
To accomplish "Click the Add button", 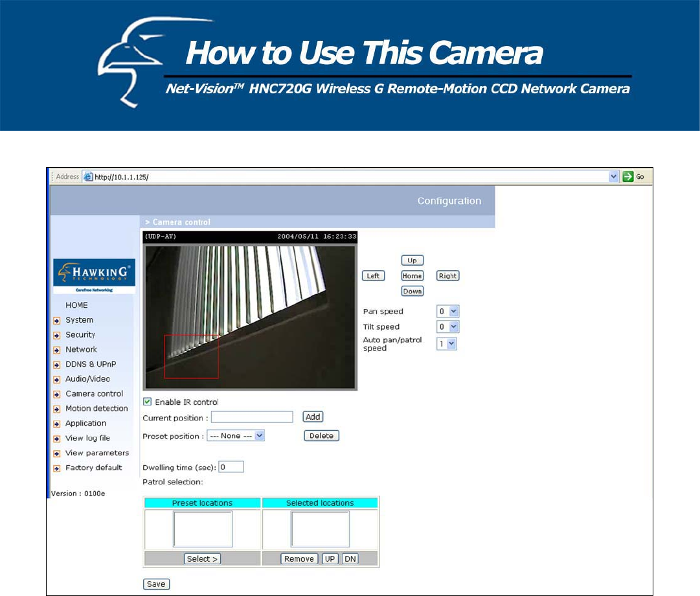I will (x=313, y=417).
